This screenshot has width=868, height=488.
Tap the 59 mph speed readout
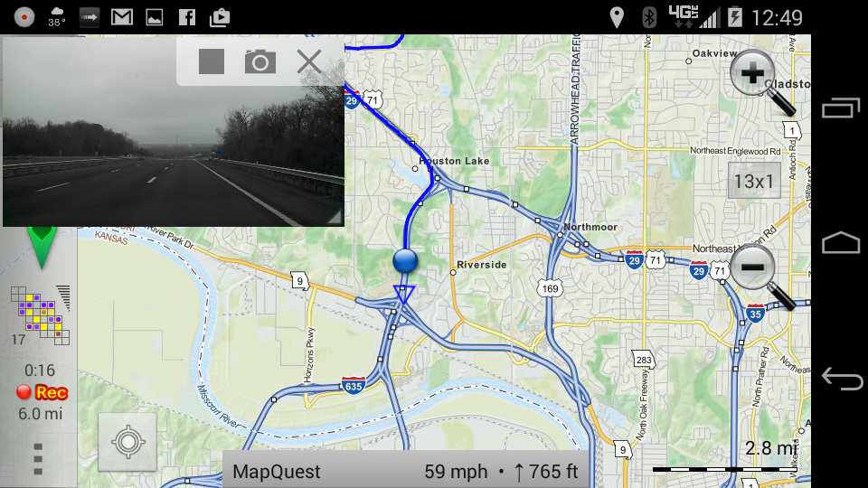tap(456, 472)
